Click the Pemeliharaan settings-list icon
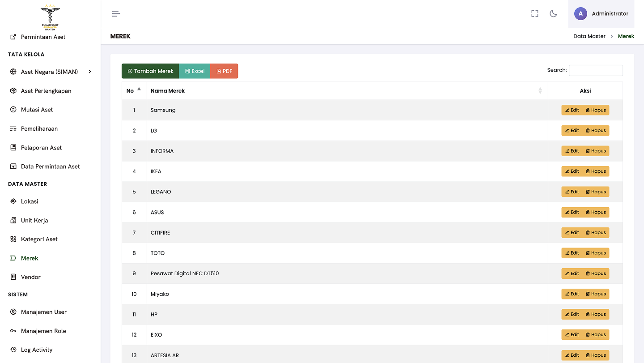Screen dimensions: 644x363 tap(13, 128)
